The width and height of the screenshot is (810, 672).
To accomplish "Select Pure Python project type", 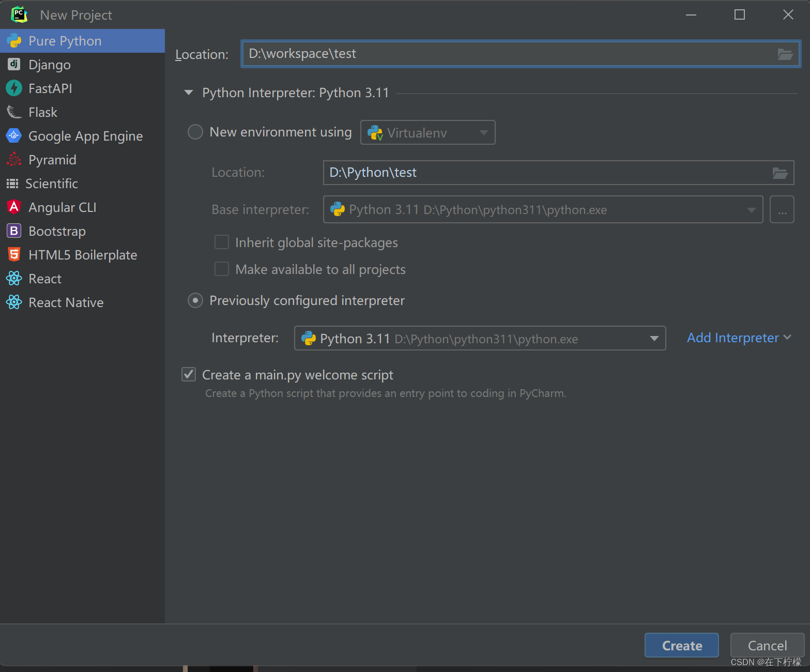I will coord(82,41).
